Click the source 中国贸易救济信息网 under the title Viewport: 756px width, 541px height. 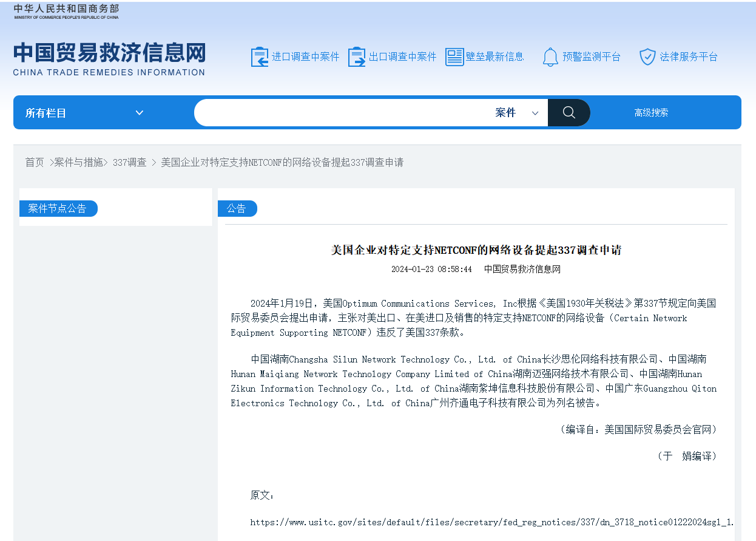(x=522, y=270)
